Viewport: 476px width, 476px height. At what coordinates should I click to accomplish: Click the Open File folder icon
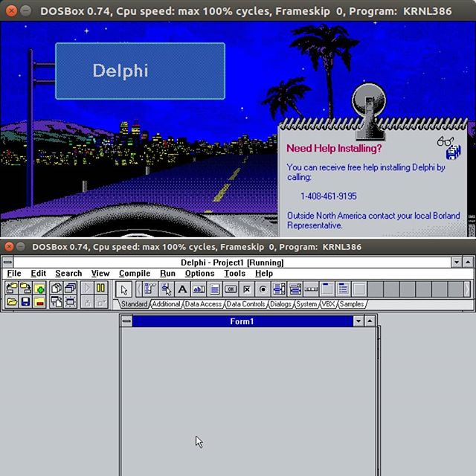pos(12,302)
